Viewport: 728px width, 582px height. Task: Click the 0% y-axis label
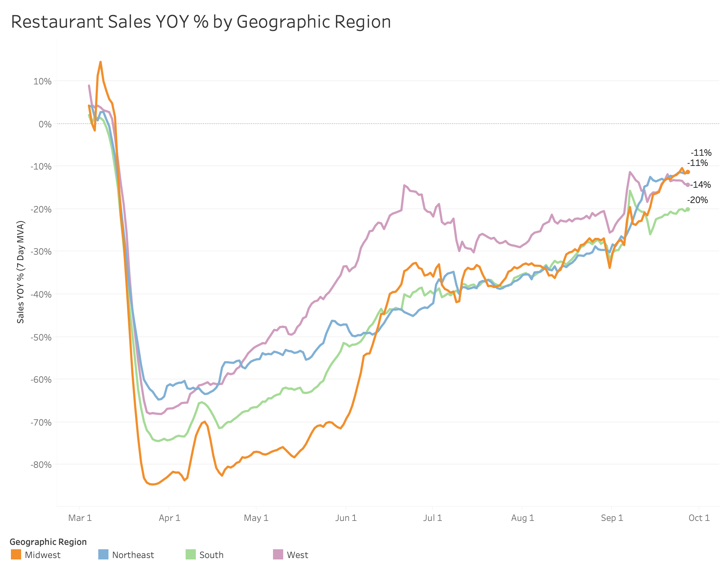(45, 124)
